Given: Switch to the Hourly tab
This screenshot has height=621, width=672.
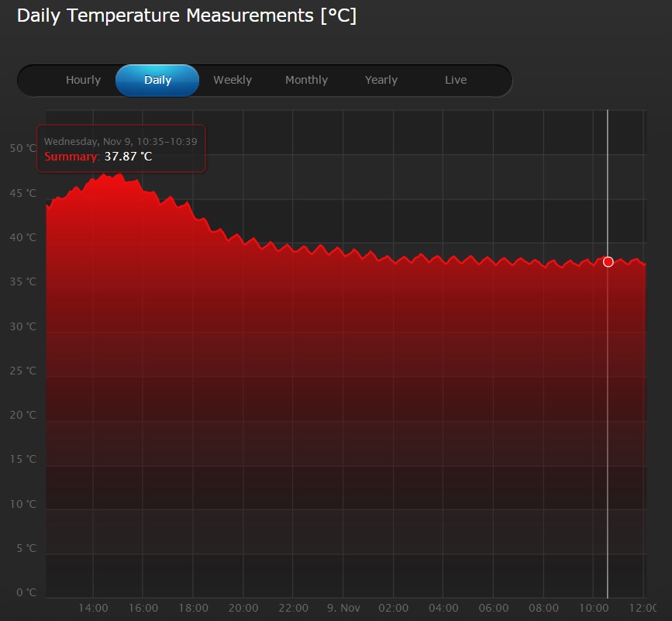Looking at the screenshot, I should (x=83, y=80).
